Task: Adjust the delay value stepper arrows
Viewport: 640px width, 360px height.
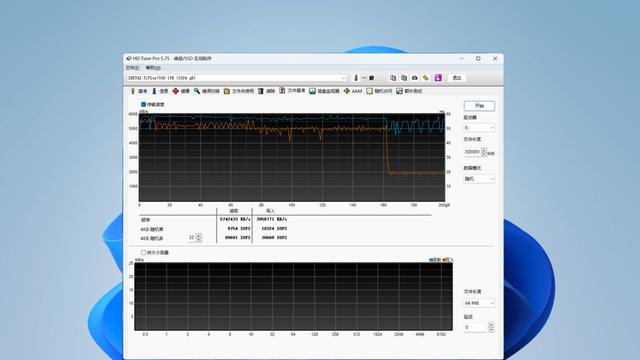Action: pos(491,327)
